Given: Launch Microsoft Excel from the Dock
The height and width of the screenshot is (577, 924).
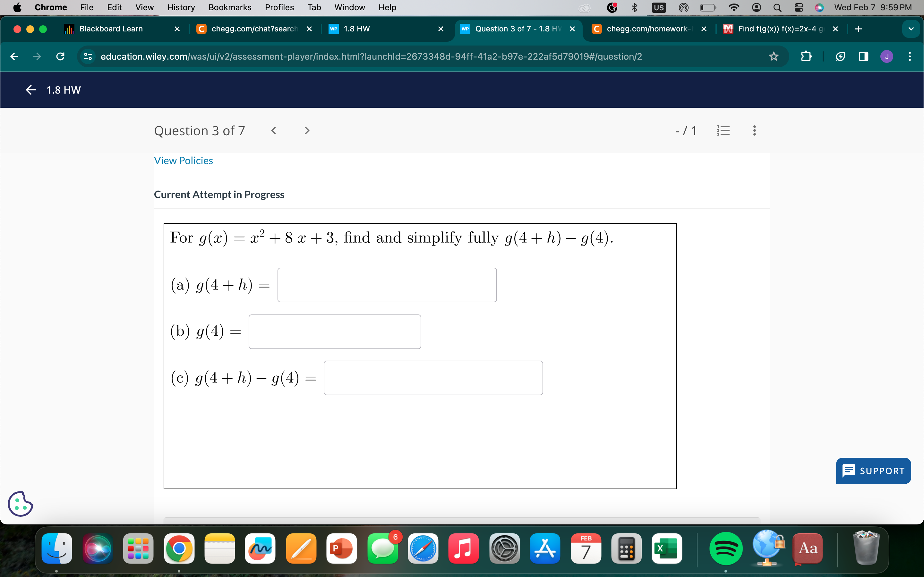Looking at the screenshot, I should point(667,548).
